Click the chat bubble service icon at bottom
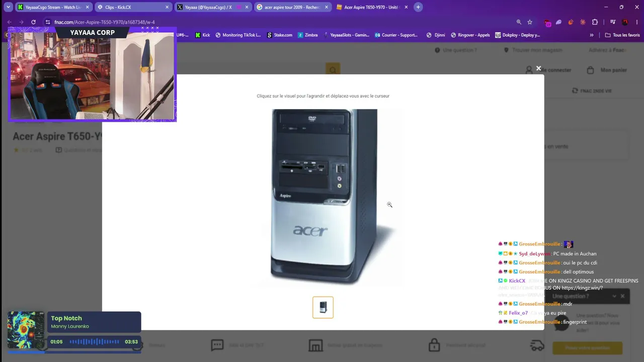 217,345
